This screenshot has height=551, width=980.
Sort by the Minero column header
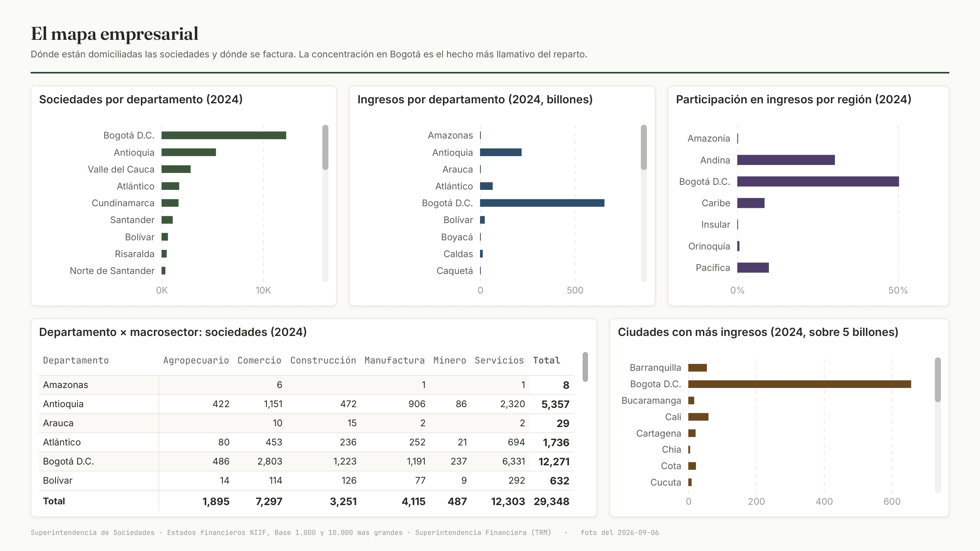[x=450, y=360]
